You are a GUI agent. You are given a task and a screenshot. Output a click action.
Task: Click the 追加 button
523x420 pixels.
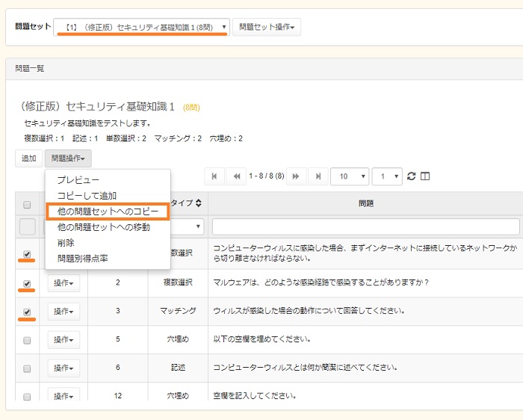(x=28, y=158)
